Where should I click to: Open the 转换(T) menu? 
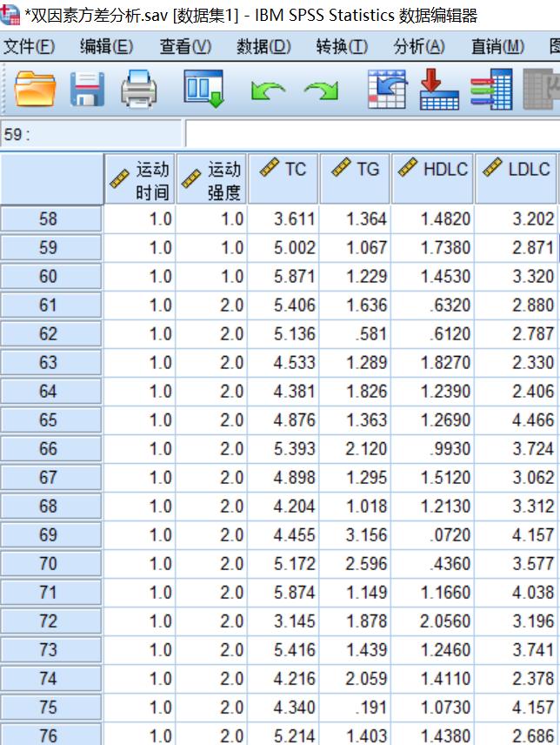click(x=341, y=46)
